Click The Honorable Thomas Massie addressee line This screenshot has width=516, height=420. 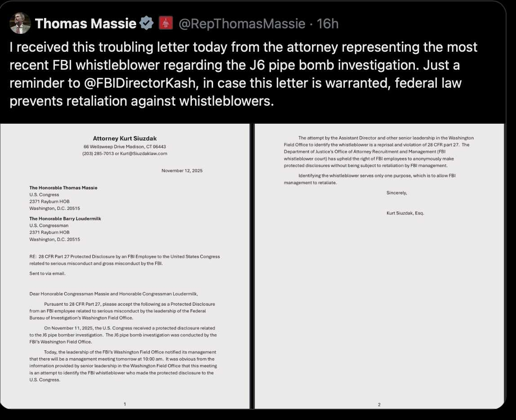point(63,188)
